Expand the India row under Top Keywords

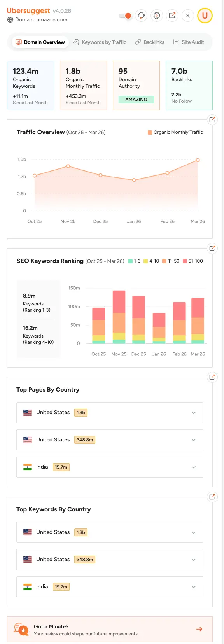pyautogui.click(x=193, y=587)
